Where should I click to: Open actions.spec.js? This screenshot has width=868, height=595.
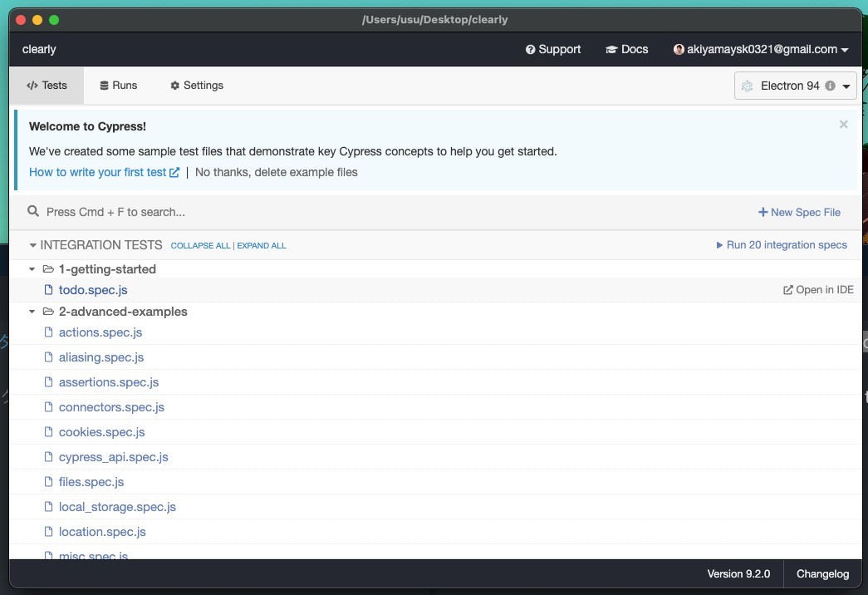pyautogui.click(x=101, y=332)
